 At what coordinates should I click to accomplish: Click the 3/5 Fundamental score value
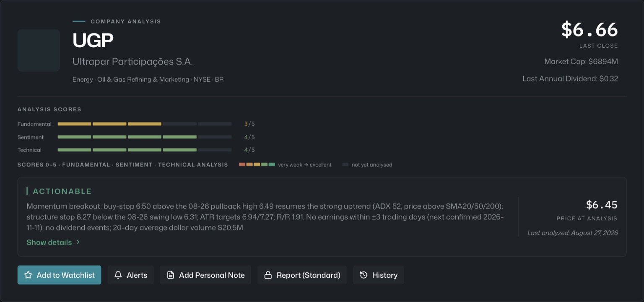tap(249, 124)
